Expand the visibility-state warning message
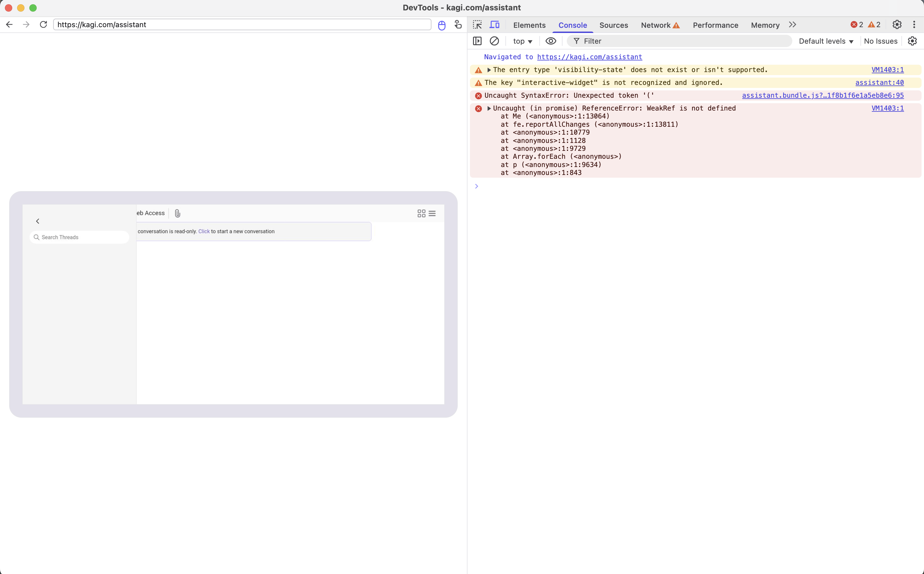924x574 pixels. 489,70
